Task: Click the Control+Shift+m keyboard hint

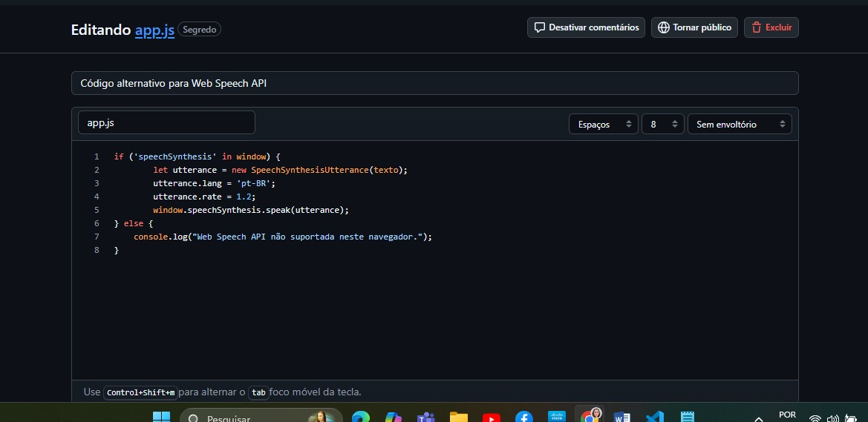Action: click(140, 392)
